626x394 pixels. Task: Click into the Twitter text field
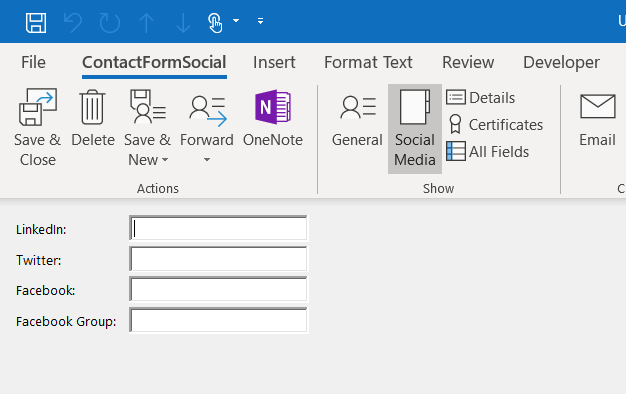tap(218, 259)
